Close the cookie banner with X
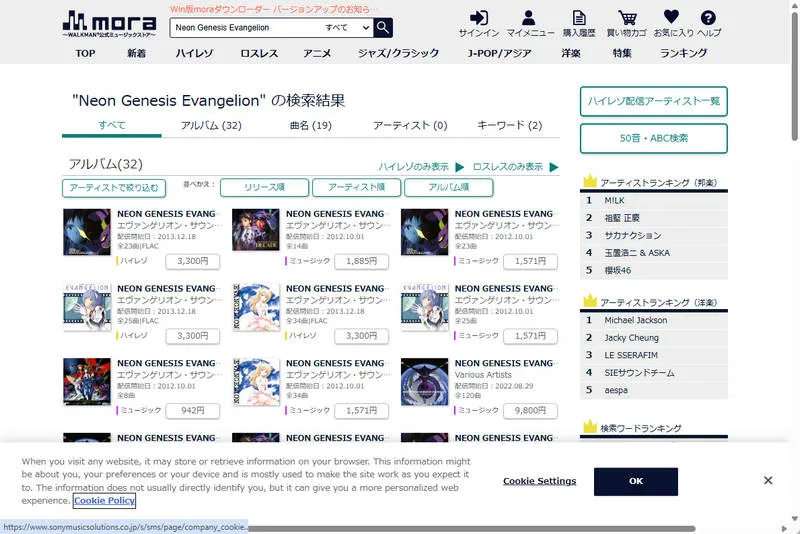The image size is (800, 534). tap(768, 480)
